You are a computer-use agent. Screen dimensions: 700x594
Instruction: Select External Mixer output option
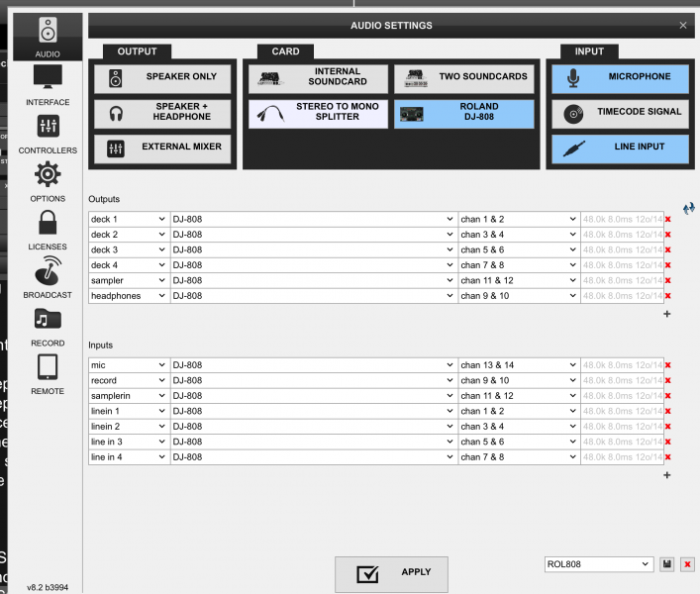(x=162, y=148)
